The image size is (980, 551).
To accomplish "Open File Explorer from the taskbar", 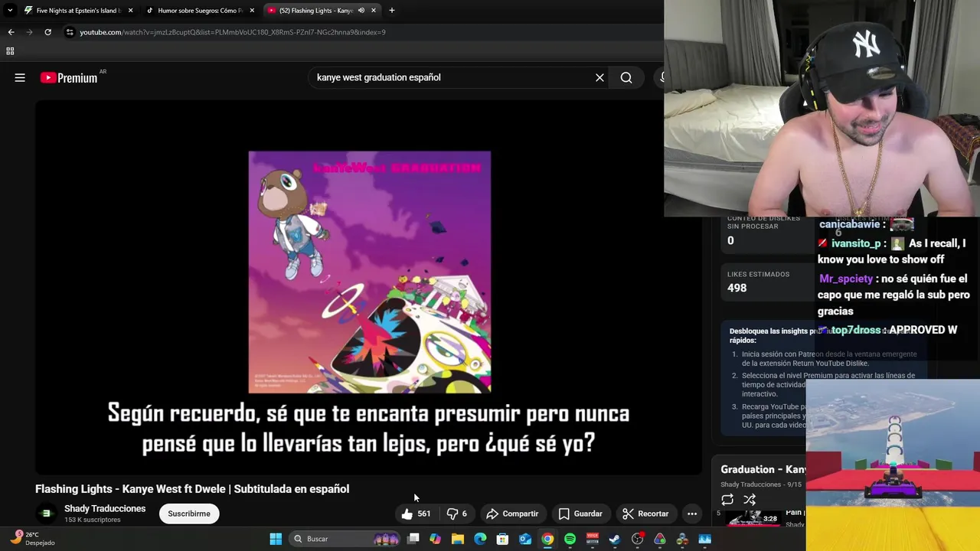I will (x=458, y=539).
